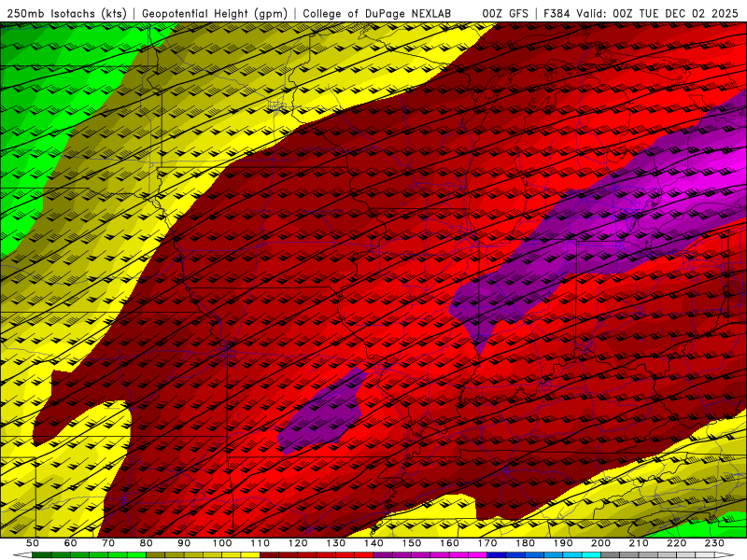Image resolution: width=747 pixels, height=560 pixels.
Task: Click the 200 label on the color scale
Action: pos(600,543)
